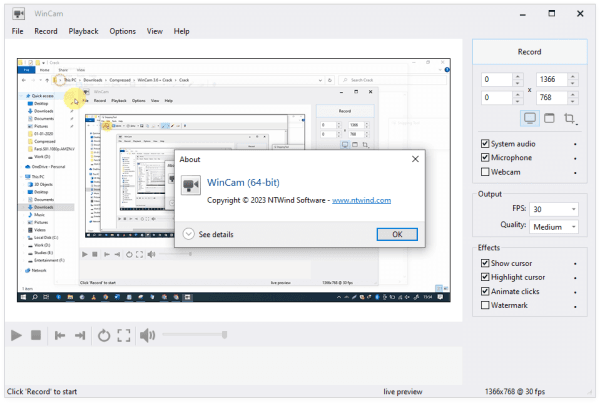Open System audio settings dot
The image size is (600, 403).
click(x=575, y=144)
